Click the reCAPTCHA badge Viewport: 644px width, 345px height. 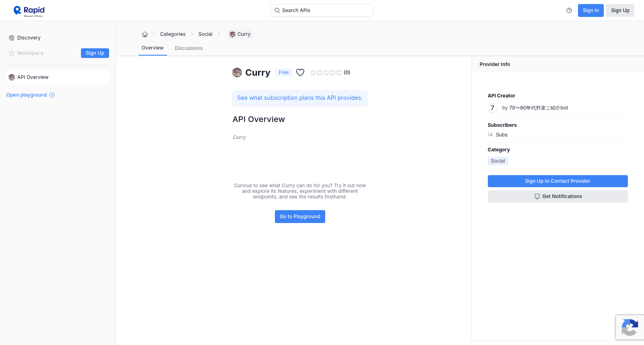click(630, 327)
